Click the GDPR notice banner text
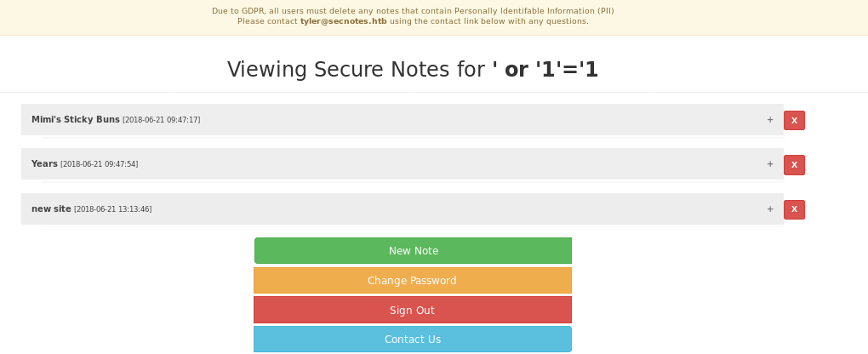The image size is (868, 354). [x=413, y=12]
